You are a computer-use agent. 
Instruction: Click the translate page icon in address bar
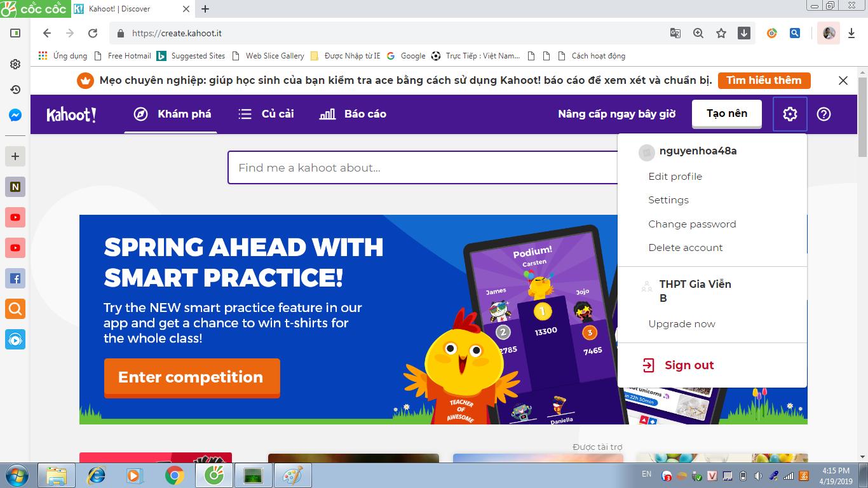(x=675, y=33)
